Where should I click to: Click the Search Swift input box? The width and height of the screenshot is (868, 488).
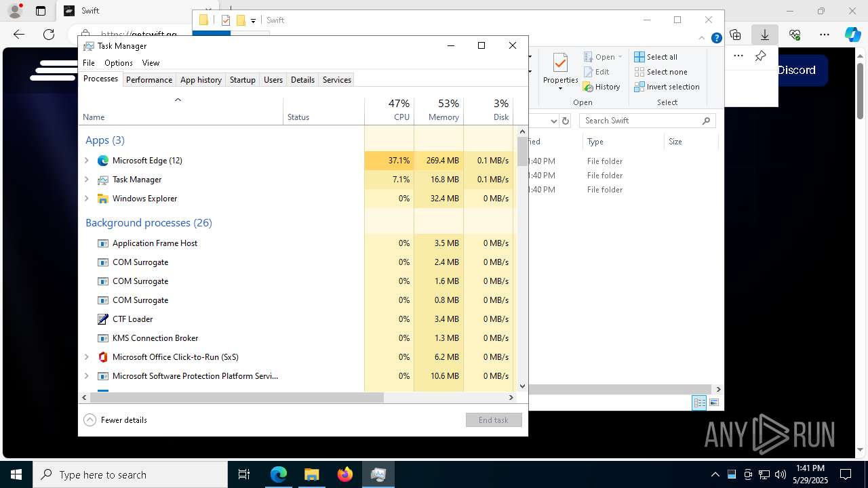pyautogui.click(x=648, y=121)
